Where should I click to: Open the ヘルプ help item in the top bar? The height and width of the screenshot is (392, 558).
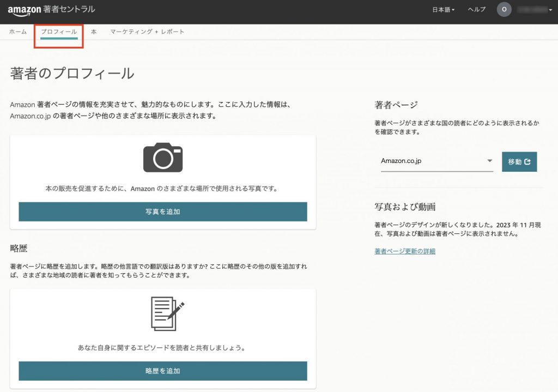(476, 9)
